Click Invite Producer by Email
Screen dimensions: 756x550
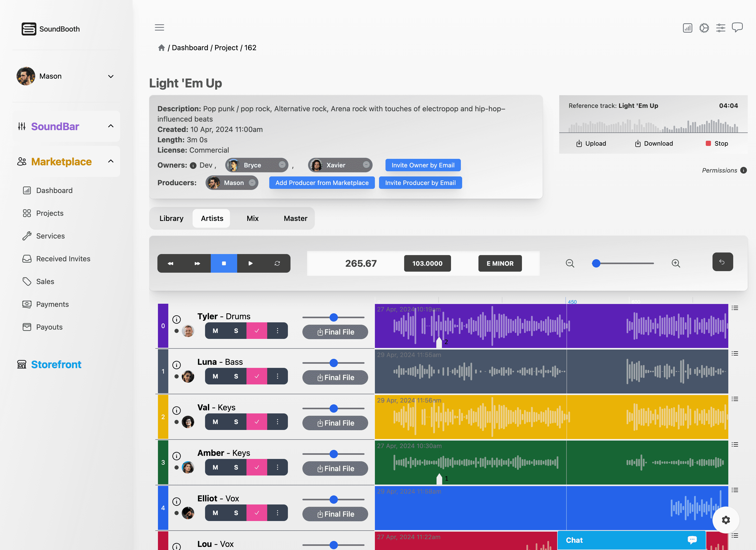[x=420, y=183]
